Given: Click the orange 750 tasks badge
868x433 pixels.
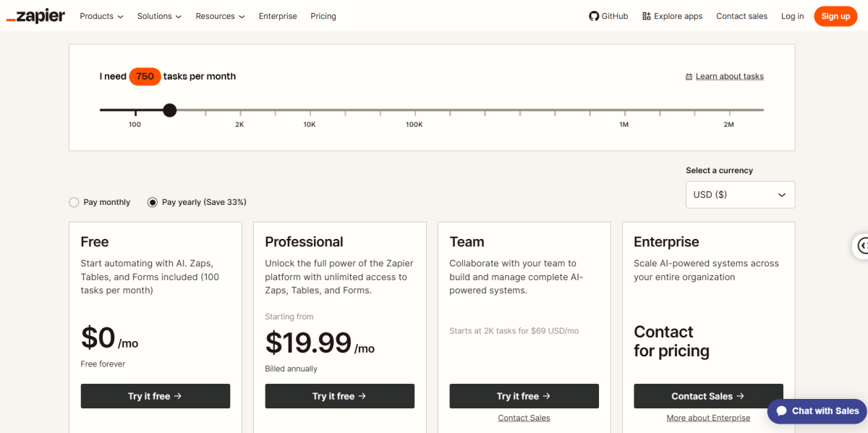Looking at the screenshot, I should 145,76.
